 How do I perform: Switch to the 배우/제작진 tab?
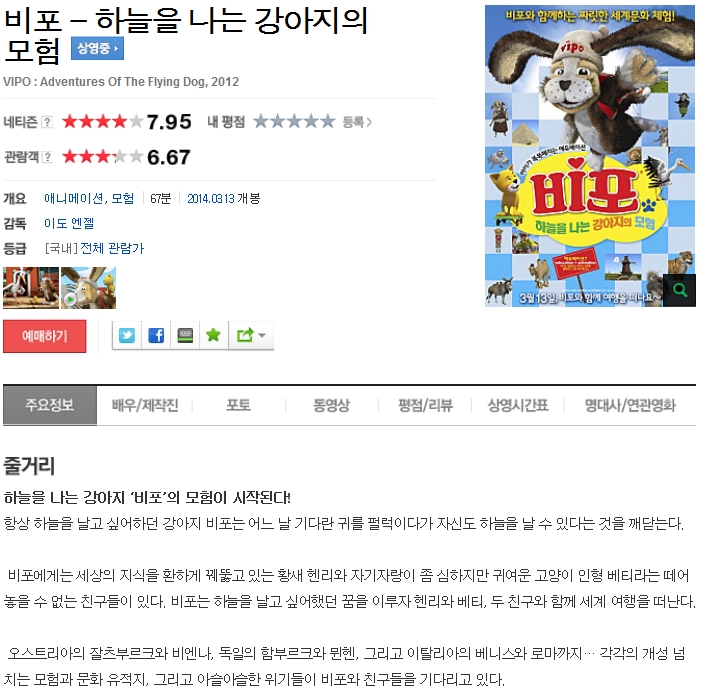[145, 405]
